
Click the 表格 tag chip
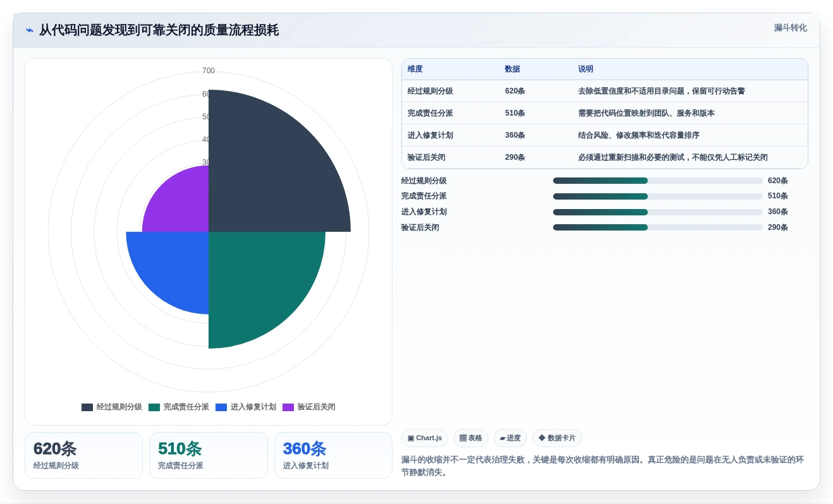pyautogui.click(x=471, y=438)
